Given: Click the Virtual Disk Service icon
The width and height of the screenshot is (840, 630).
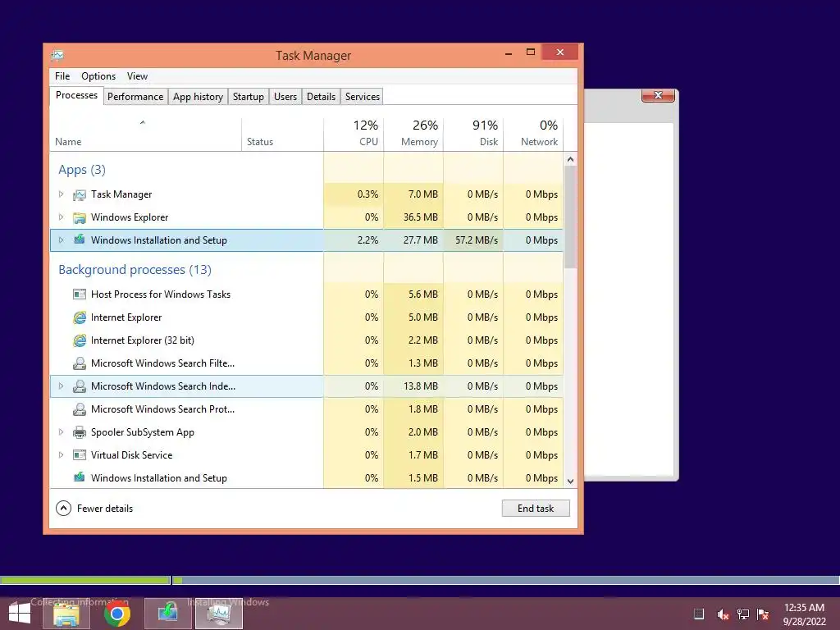Looking at the screenshot, I should [80, 454].
